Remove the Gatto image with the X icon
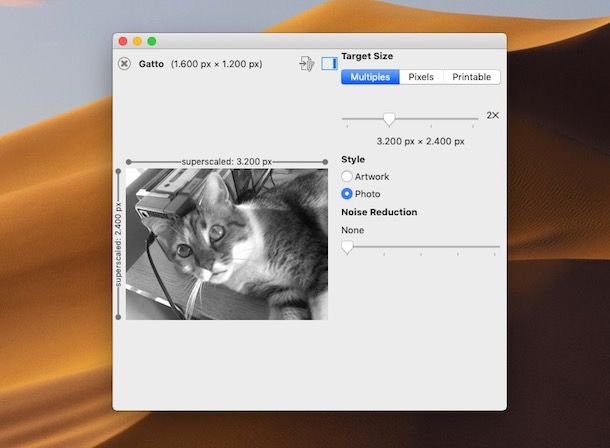This screenshot has height=448, width=610. click(x=124, y=64)
